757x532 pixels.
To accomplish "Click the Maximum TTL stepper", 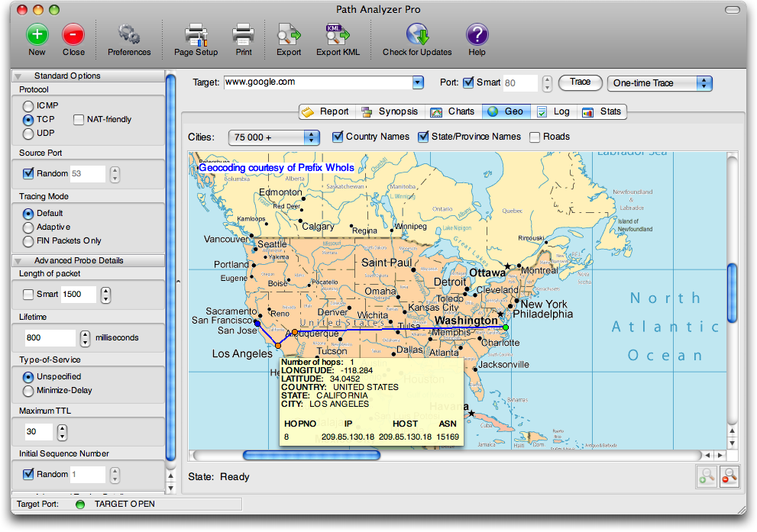I will coord(62,432).
